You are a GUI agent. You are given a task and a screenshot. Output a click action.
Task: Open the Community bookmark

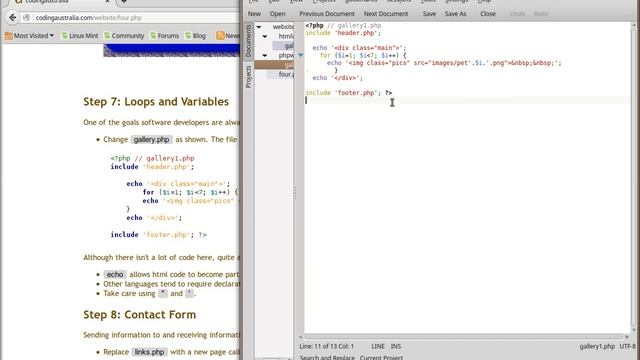[124, 36]
